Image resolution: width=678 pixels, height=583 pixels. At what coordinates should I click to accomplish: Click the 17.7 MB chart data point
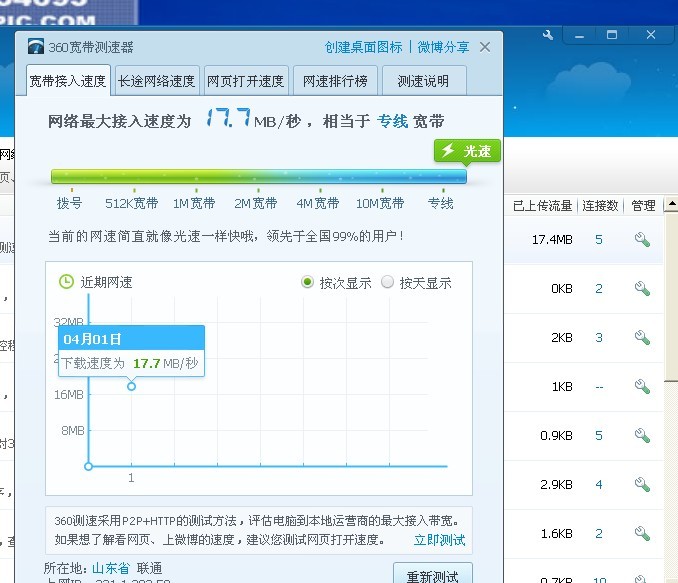(x=131, y=386)
